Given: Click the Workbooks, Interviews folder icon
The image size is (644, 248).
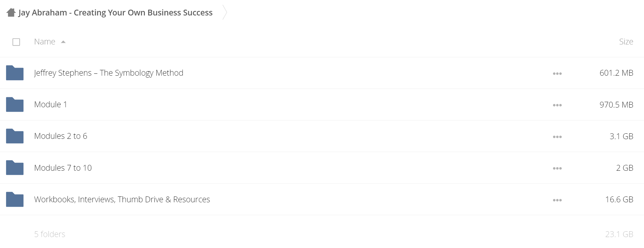Looking at the screenshot, I should (15, 199).
